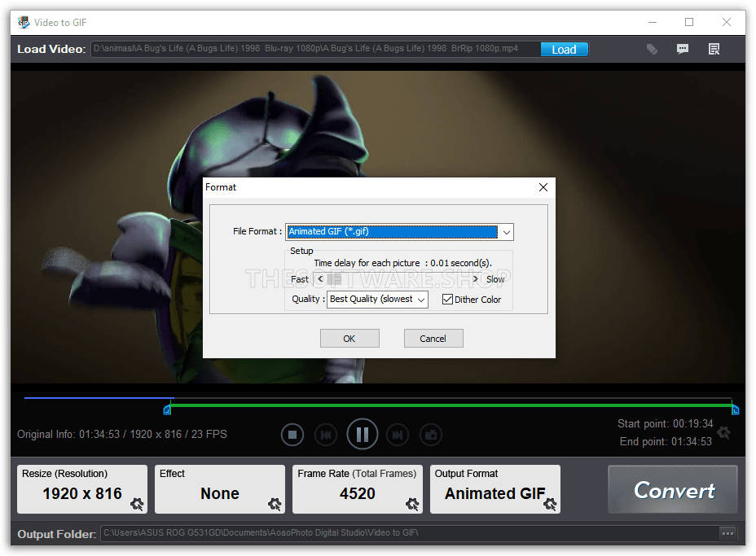Screen dimensions: 756x556
Task: Pause the video
Action: coord(362,435)
